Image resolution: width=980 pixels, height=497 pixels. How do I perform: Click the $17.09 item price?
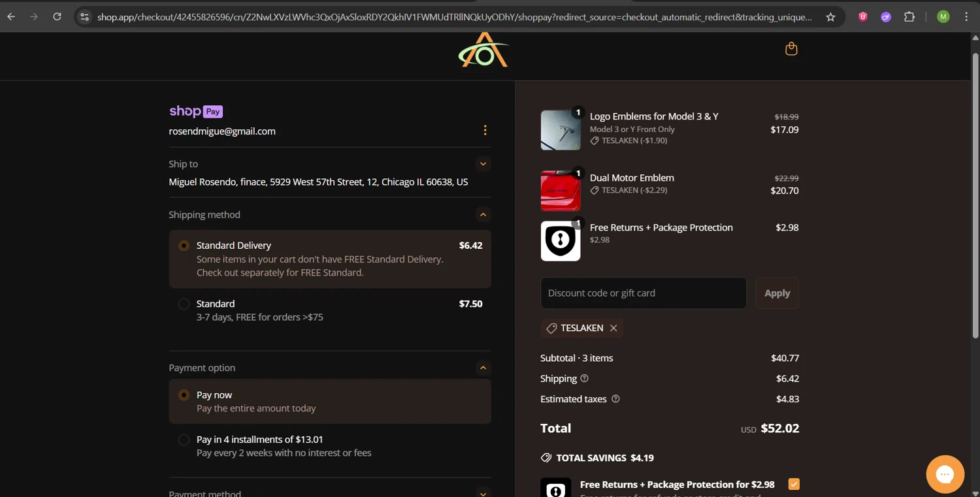pyautogui.click(x=785, y=129)
